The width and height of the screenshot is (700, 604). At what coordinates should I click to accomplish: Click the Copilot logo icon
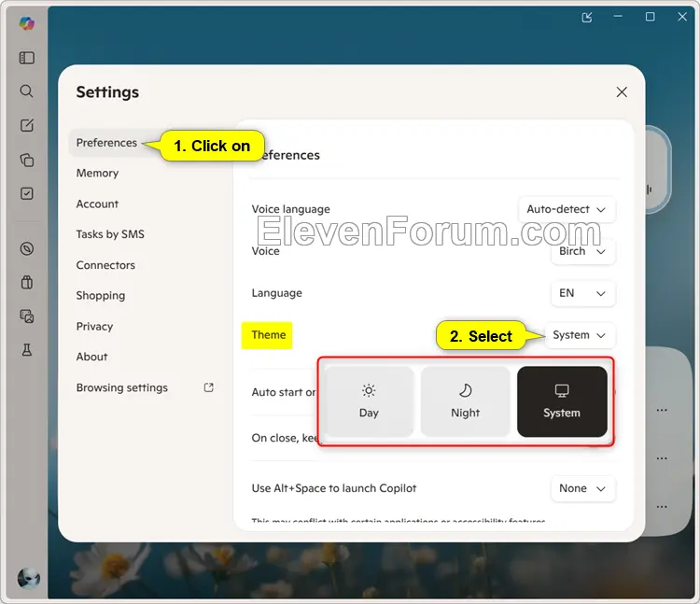[27, 22]
